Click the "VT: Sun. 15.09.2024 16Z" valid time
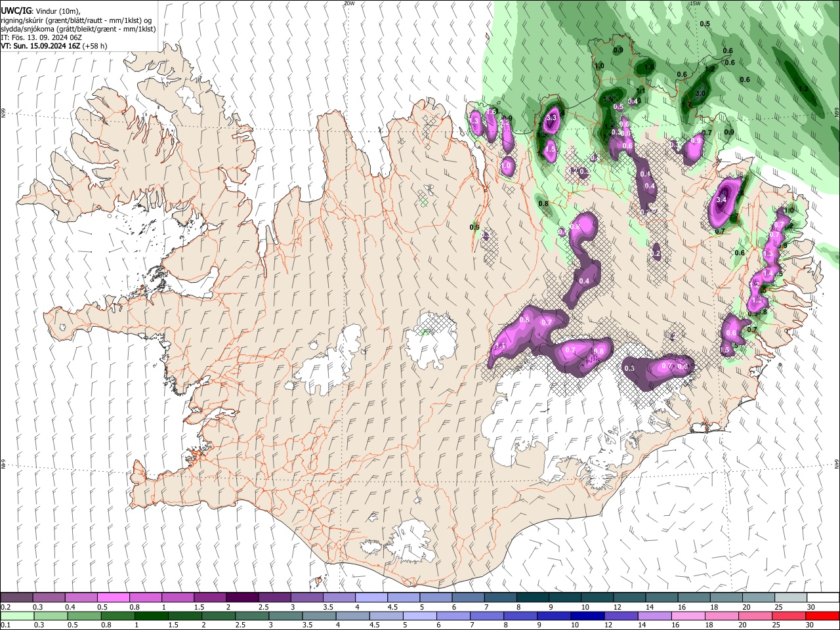Screen dimensions: 840x630 coord(41,46)
